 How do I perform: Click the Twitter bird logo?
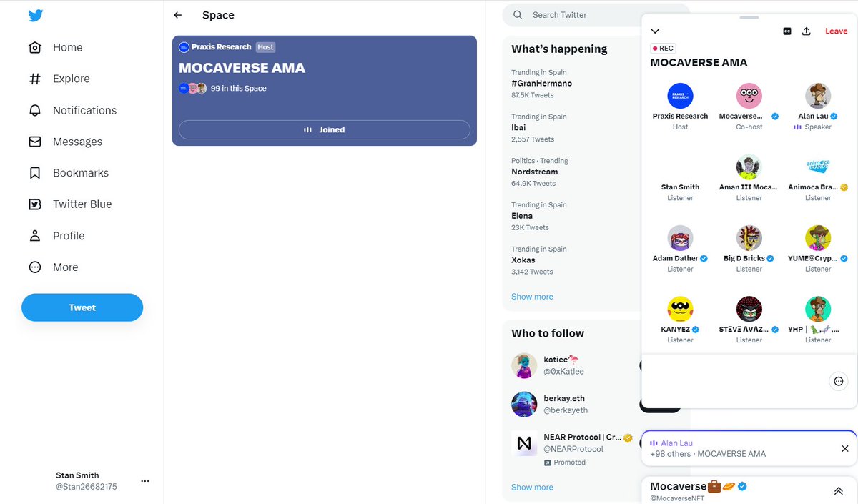36,16
